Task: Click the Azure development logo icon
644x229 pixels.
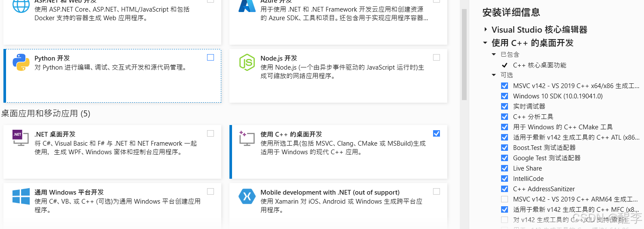Action: tap(247, 5)
